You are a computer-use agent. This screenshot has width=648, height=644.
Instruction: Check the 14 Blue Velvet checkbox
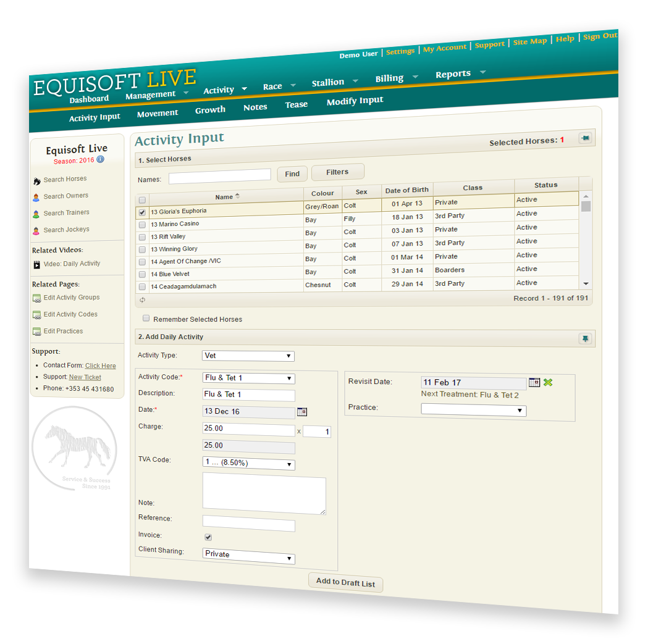tap(142, 274)
